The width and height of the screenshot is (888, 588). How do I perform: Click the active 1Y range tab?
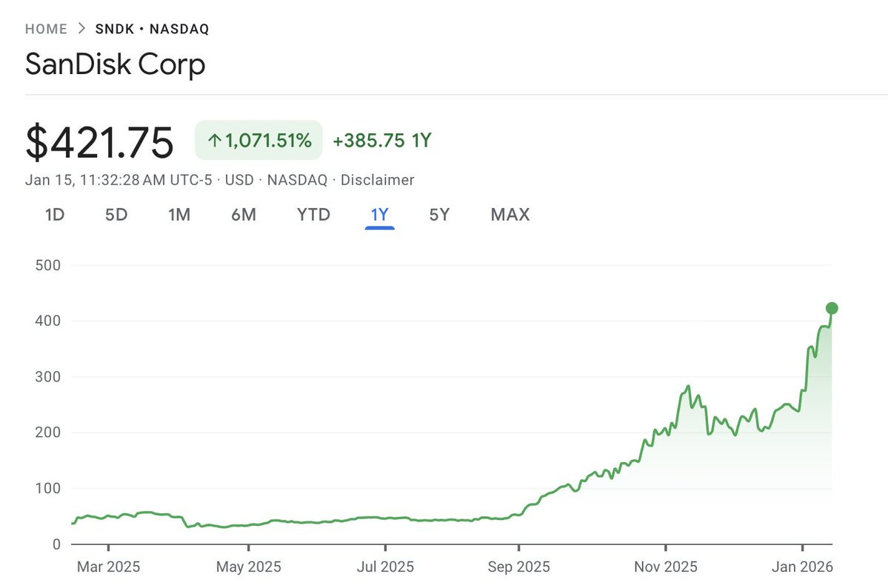coord(379,215)
